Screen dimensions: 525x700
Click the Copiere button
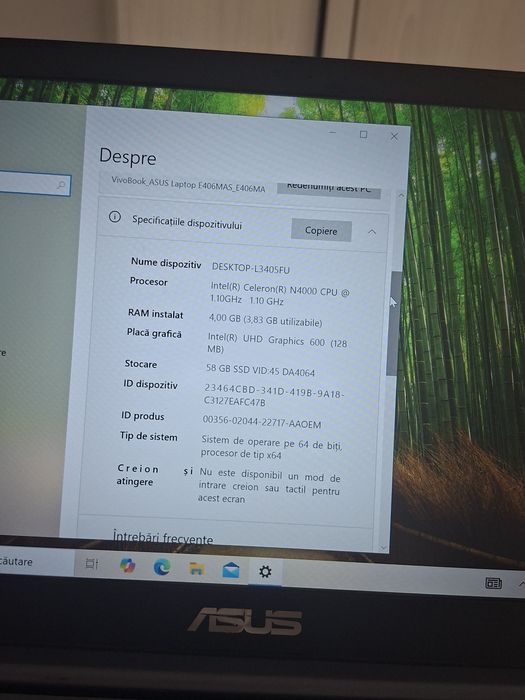pos(321,230)
